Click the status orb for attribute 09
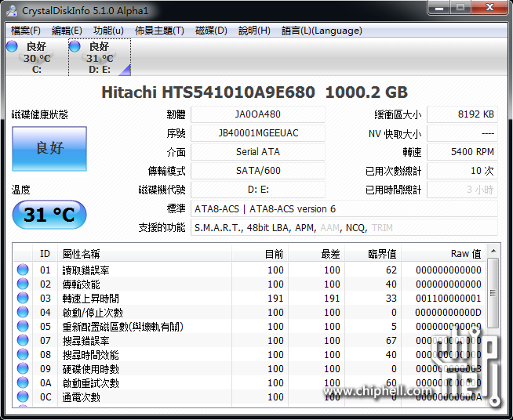513x420 pixels. point(23,368)
